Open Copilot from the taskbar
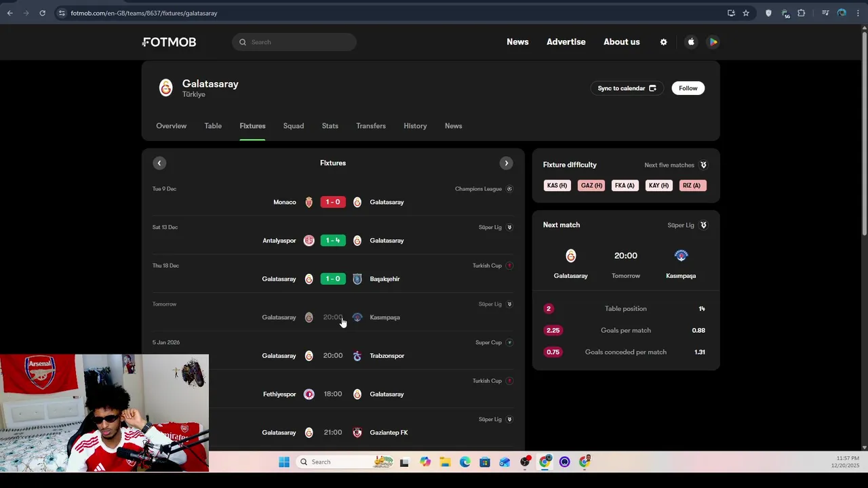Screen dimensions: 868x488 click(425, 462)
